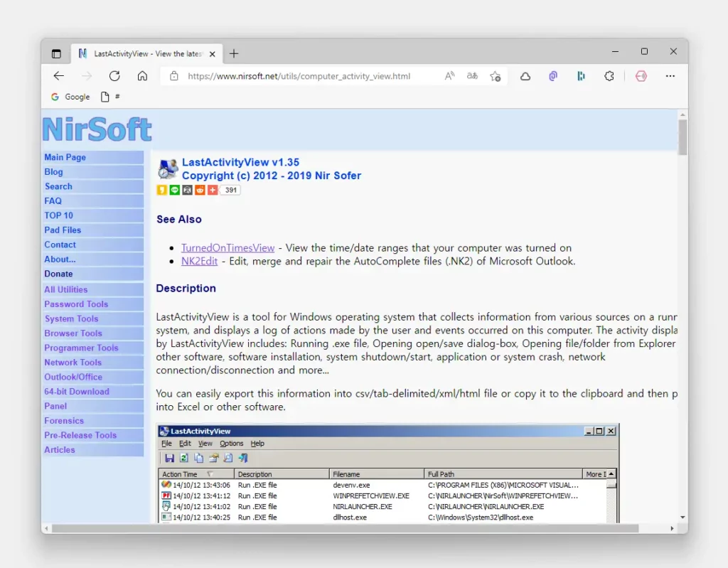Image resolution: width=728 pixels, height=568 pixels.
Task: Go to browser Home page icon
Action: click(x=142, y=76)
